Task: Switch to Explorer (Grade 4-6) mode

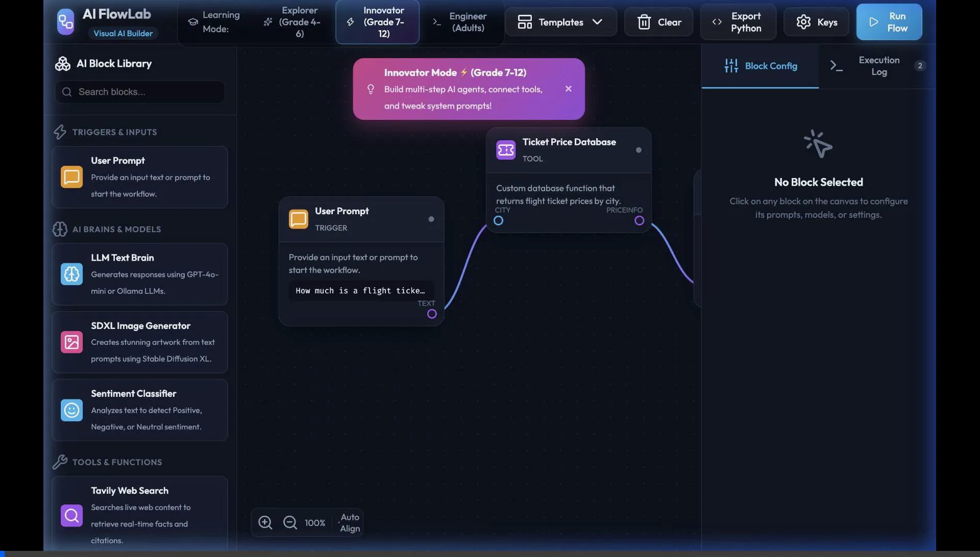Action: [293, 22]
